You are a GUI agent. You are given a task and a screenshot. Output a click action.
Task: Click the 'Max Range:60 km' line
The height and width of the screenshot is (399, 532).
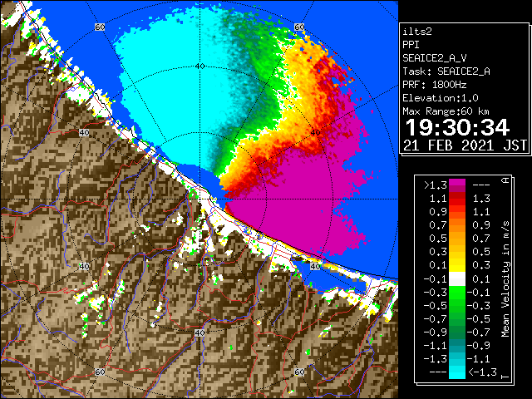pos(446,111)
